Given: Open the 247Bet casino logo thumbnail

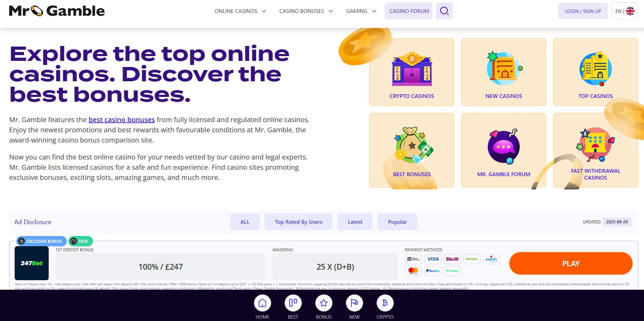Looking at the screenshot, I should pyautogui.click(x=32, y=263).
